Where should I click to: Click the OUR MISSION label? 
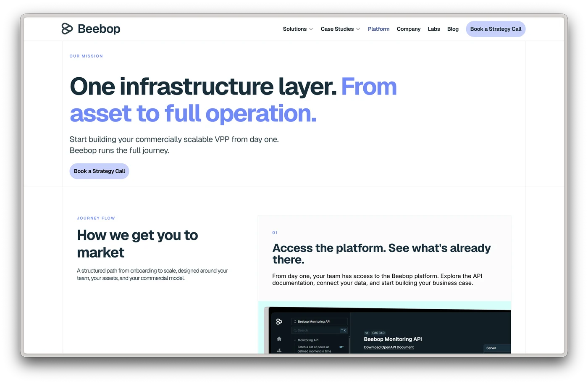[x=86, y=56]
